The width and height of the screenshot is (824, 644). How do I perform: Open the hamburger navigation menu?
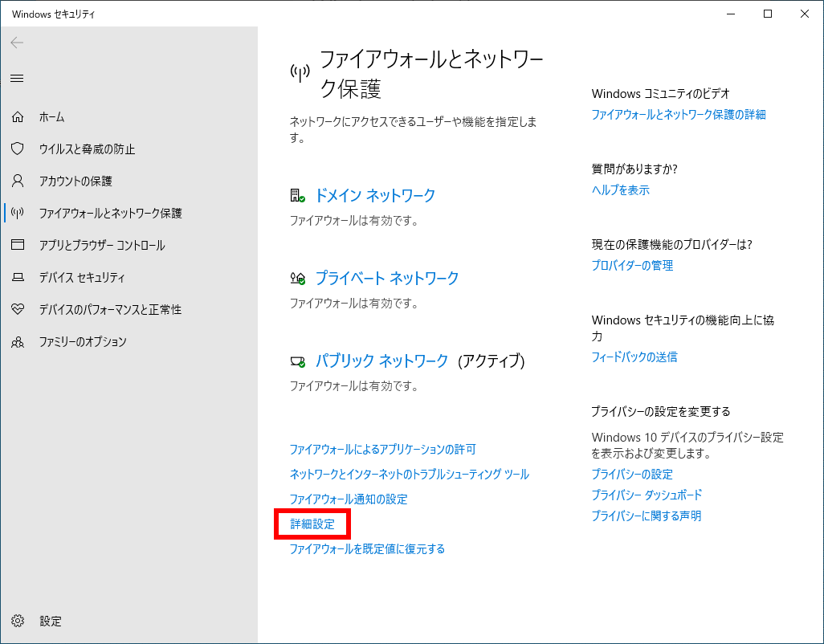point(17,78)
